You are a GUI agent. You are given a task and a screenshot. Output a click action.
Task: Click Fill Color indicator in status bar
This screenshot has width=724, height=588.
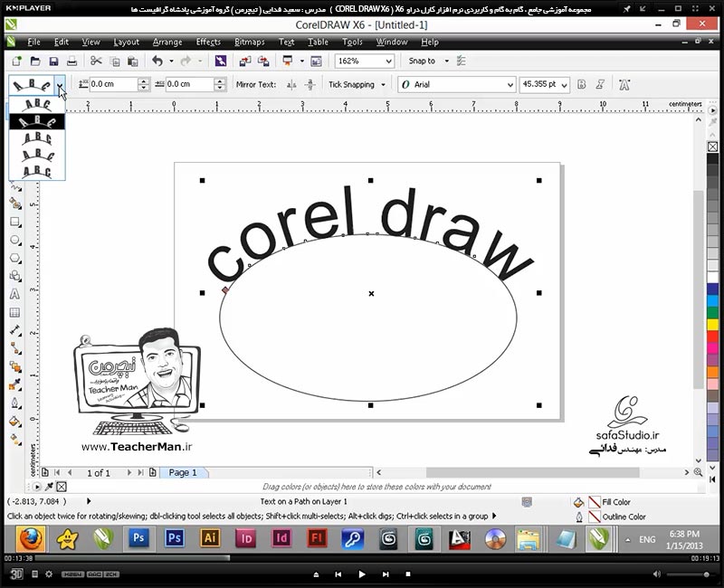[x=595, y=502]
